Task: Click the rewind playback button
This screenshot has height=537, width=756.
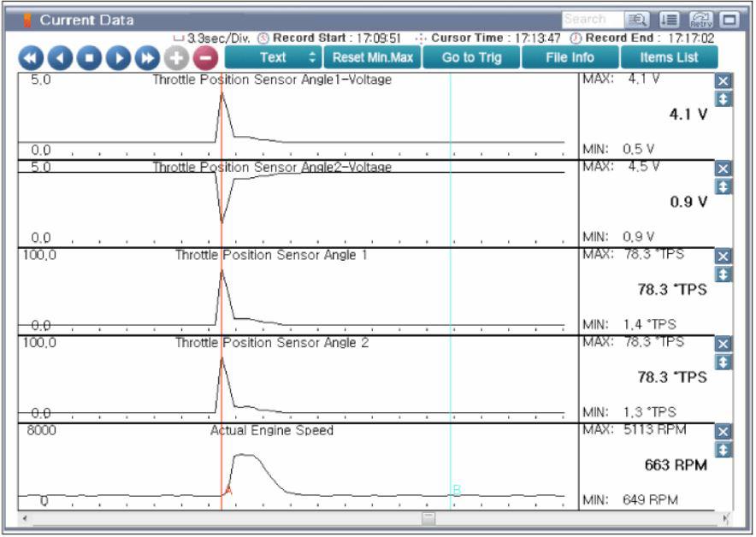Action: click(32, 58)
